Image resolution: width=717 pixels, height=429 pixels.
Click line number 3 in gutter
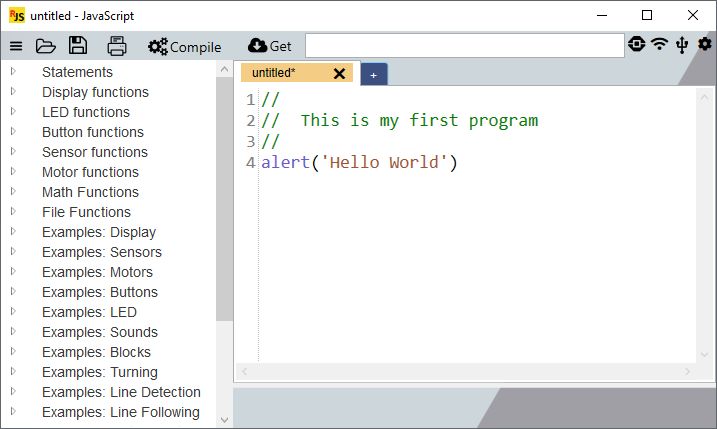click(250, 141)
